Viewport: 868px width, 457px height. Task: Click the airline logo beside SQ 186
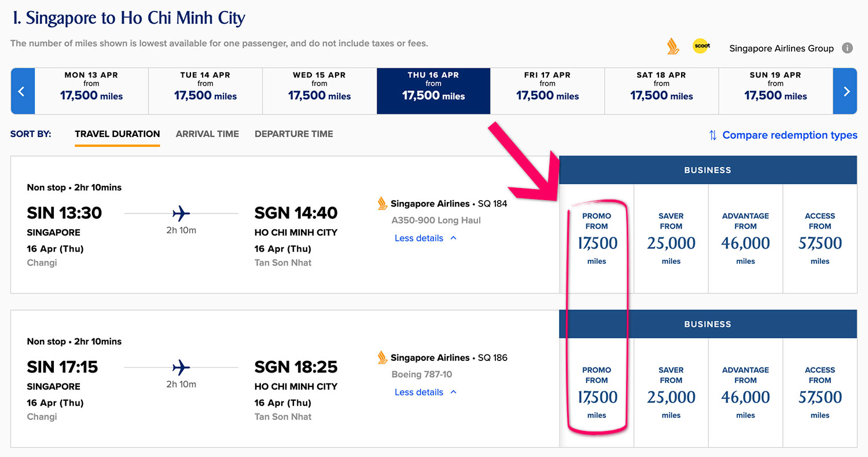(x=382, y=358)
